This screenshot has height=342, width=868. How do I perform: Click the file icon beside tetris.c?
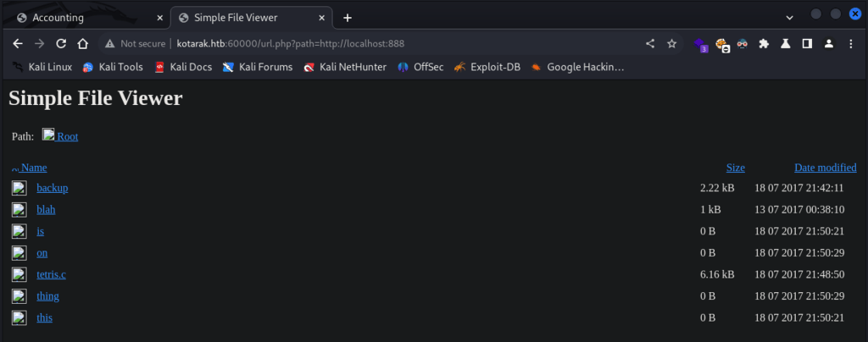[19, 274]
